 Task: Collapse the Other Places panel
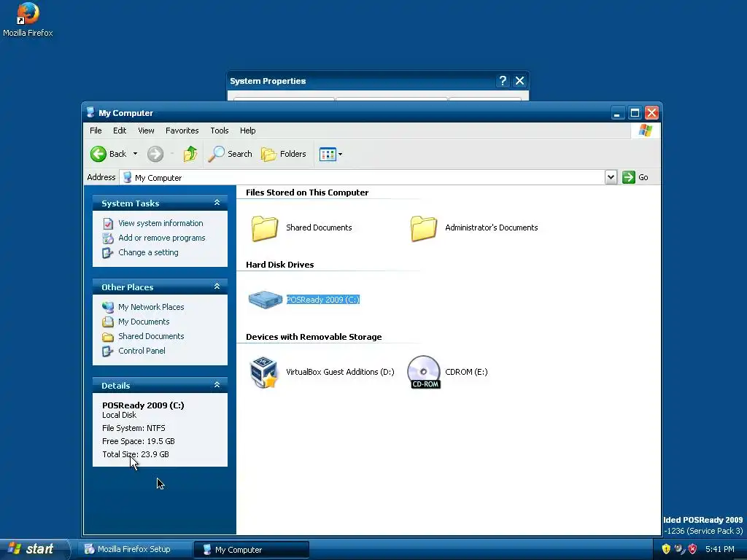[x=217, y=287]
